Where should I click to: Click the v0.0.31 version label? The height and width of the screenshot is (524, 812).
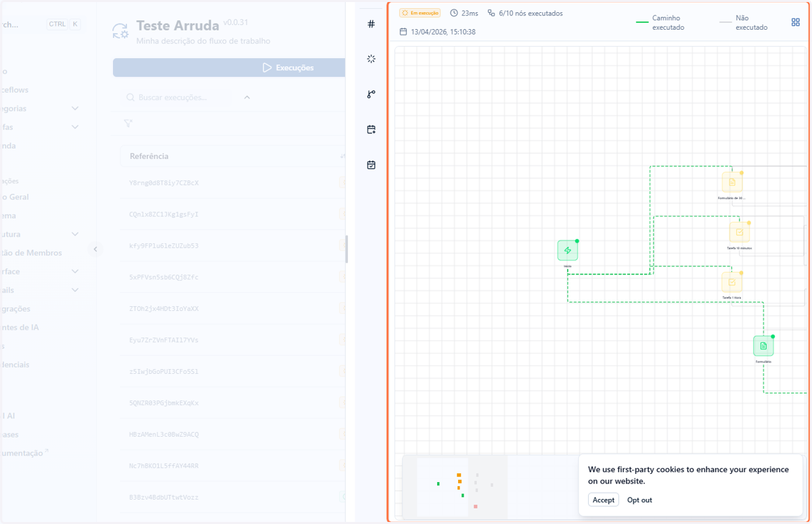(235, 22)
